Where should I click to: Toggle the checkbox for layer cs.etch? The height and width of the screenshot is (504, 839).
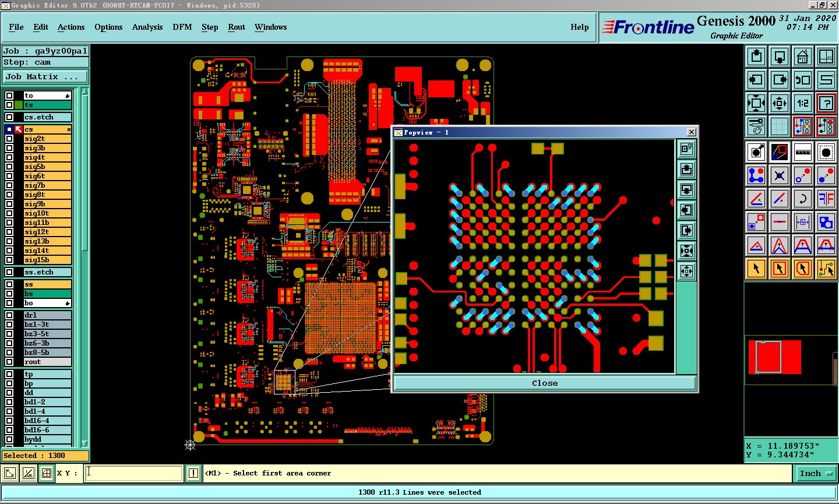click(x=9, y=117)
